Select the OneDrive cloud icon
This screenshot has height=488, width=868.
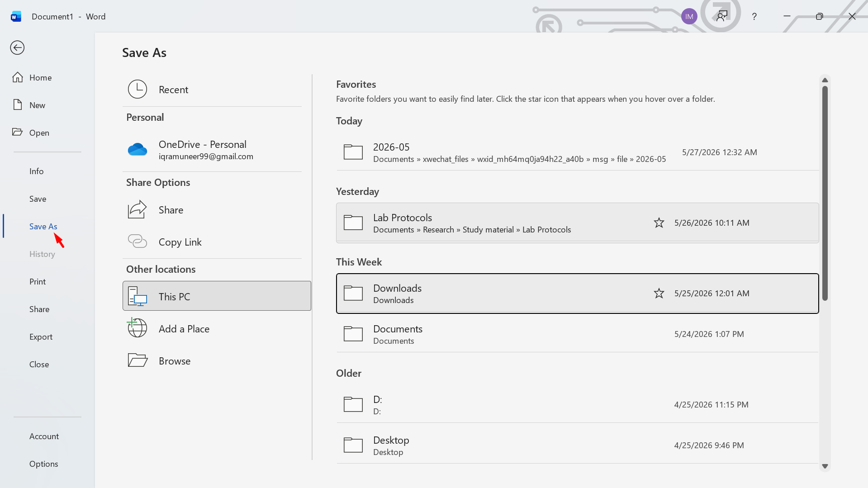click(x=138, y=149)
